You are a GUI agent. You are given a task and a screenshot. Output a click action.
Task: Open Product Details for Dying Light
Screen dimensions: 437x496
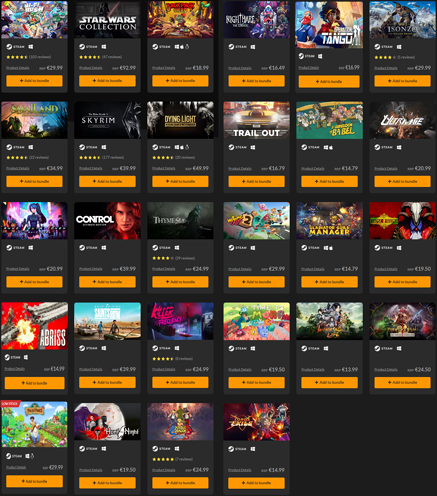point(164,168)
